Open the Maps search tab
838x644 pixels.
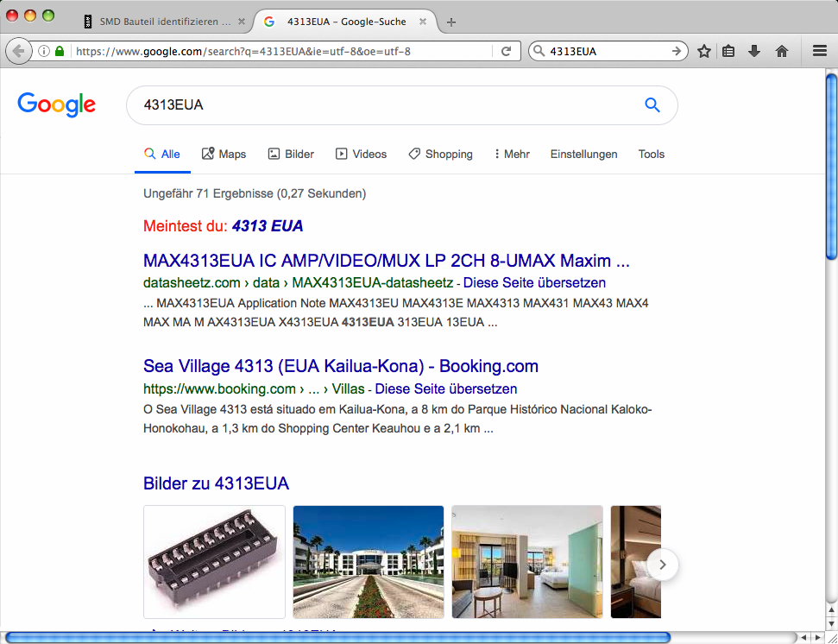click(224, 154)
